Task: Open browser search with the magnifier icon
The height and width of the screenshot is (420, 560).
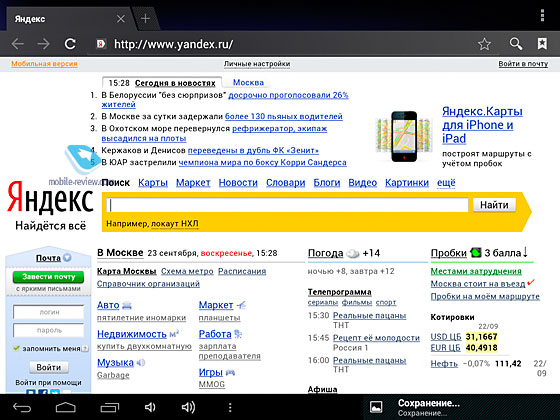Action: pos(516,44)
